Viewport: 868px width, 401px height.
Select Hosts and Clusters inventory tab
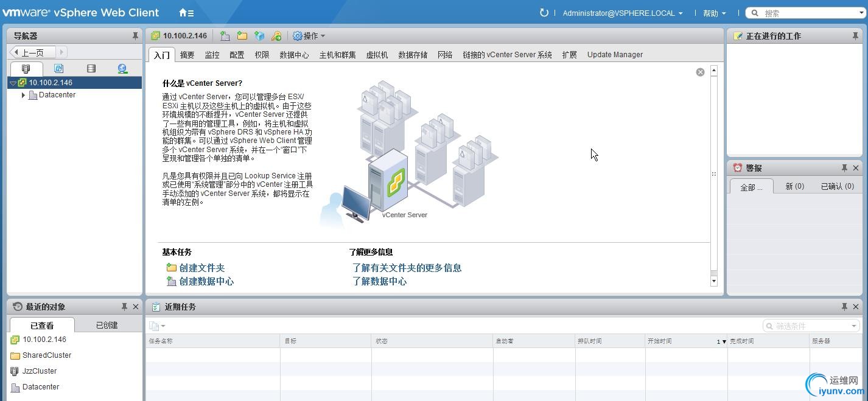point(26,69)
